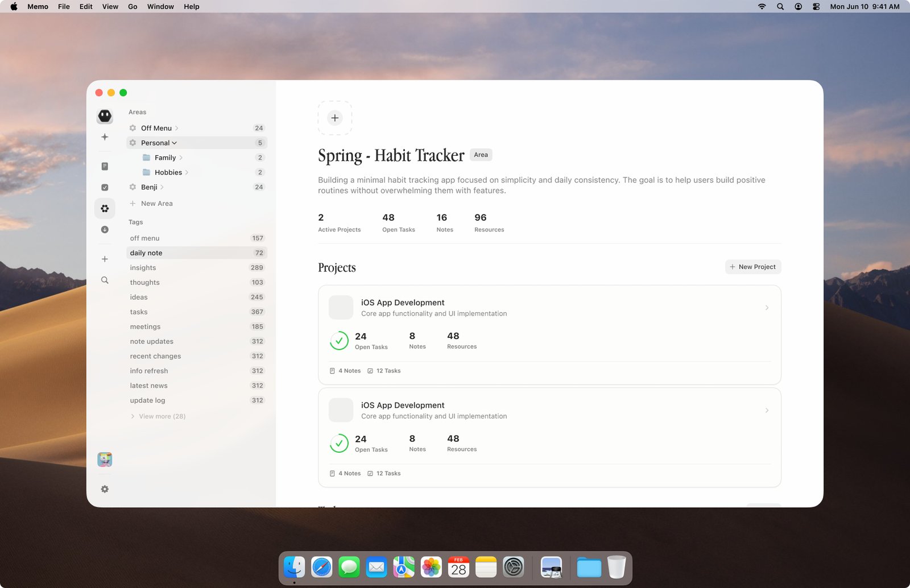
Task: Select the "meetings" tag
Action: pos(197,327)
